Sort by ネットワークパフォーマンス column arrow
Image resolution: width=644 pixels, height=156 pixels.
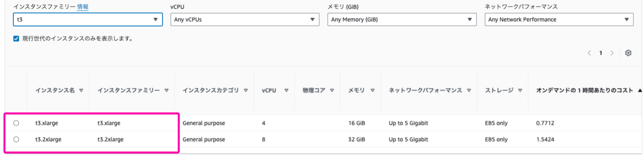[469, 90]
